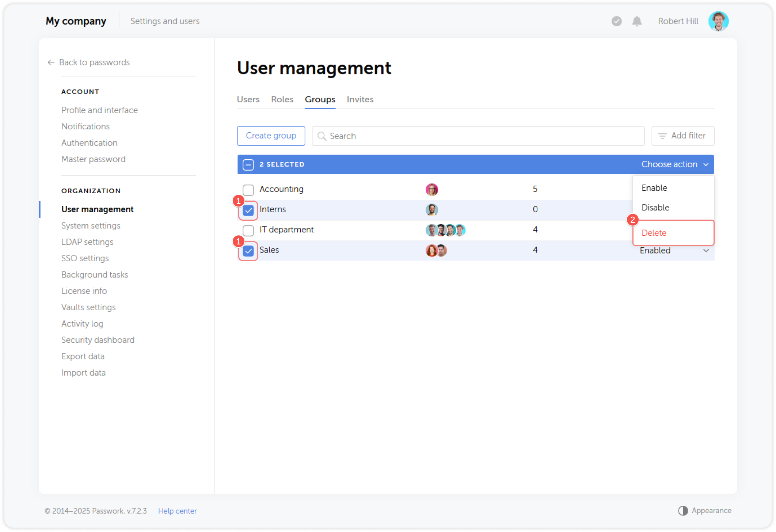The image size is (776, 532).
Task: Click the search magnifier icon
Action: (322, 136)
